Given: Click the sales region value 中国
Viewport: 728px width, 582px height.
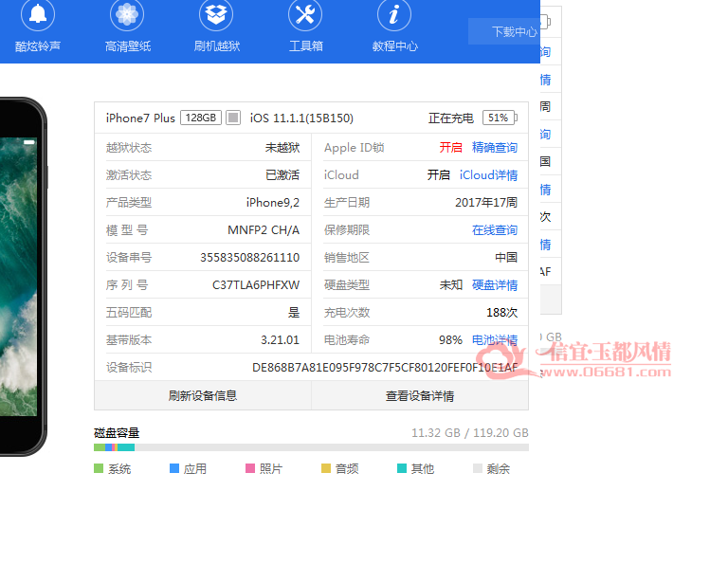Looking at the screenshot, I should [x=506, y=258].
